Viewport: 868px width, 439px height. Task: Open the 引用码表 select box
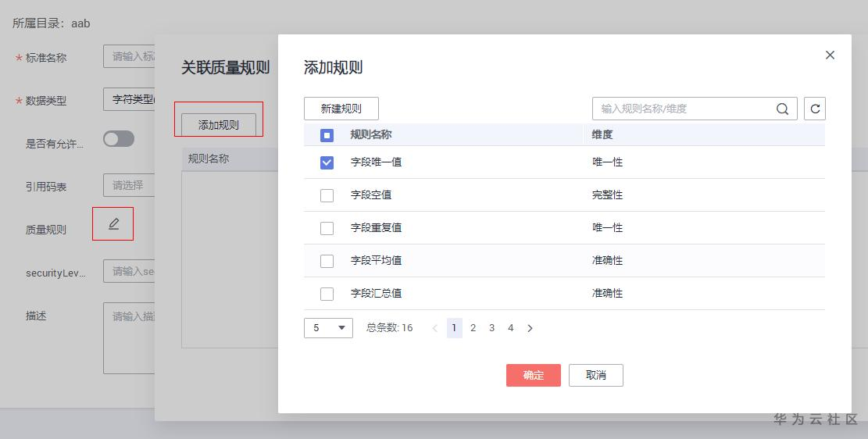click(x=129, y=185)
